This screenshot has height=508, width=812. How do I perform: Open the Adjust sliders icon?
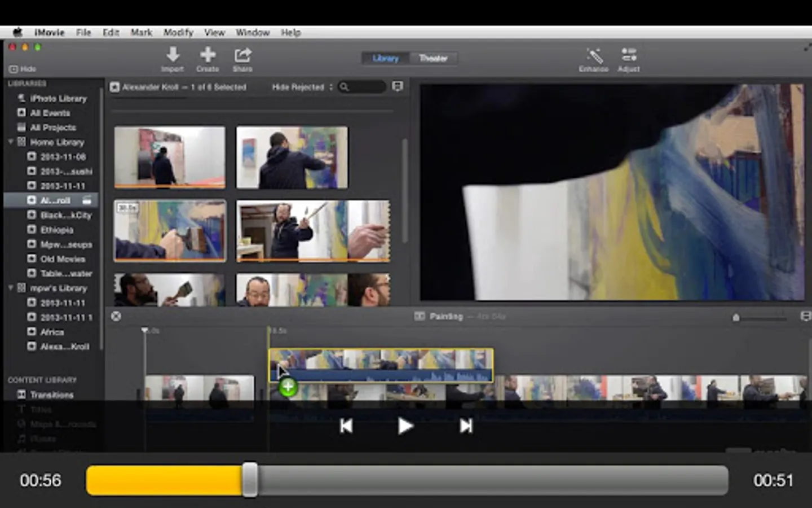coord(629,55)
